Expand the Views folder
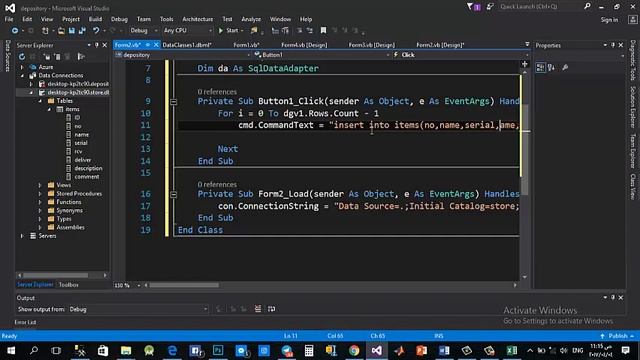 (40, 185)
